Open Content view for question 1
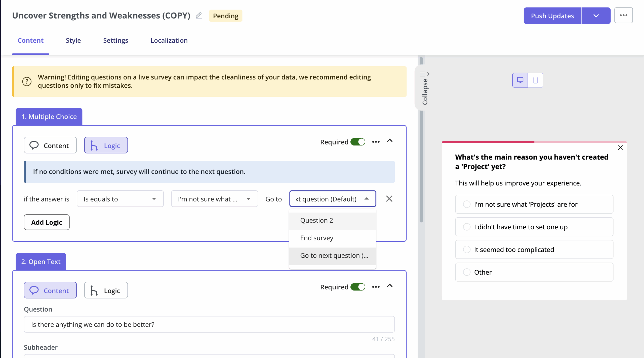 point(50,145)
